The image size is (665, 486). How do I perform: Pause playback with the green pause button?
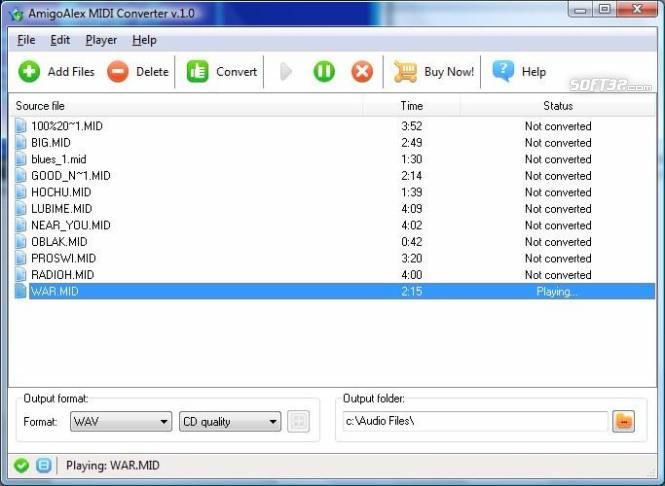click(x=324, y=72)
